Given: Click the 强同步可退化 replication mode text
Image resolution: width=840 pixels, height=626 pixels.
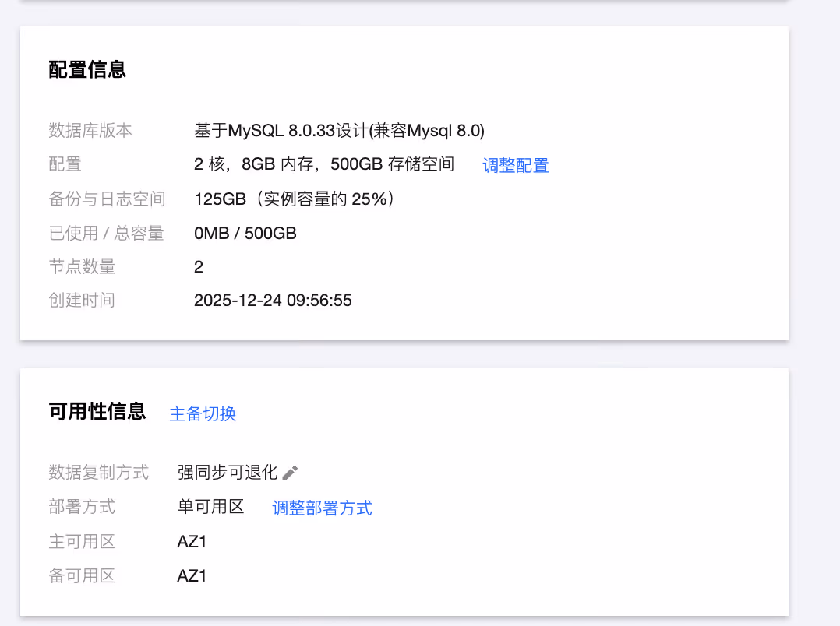Looking at the screenshot, I should click(x=227, y=472).
